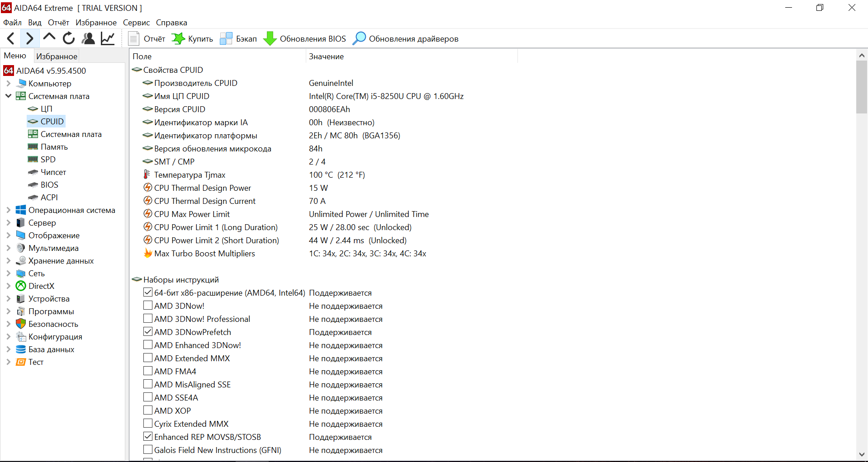Expand the Компьютер tree node

[8, 84]
